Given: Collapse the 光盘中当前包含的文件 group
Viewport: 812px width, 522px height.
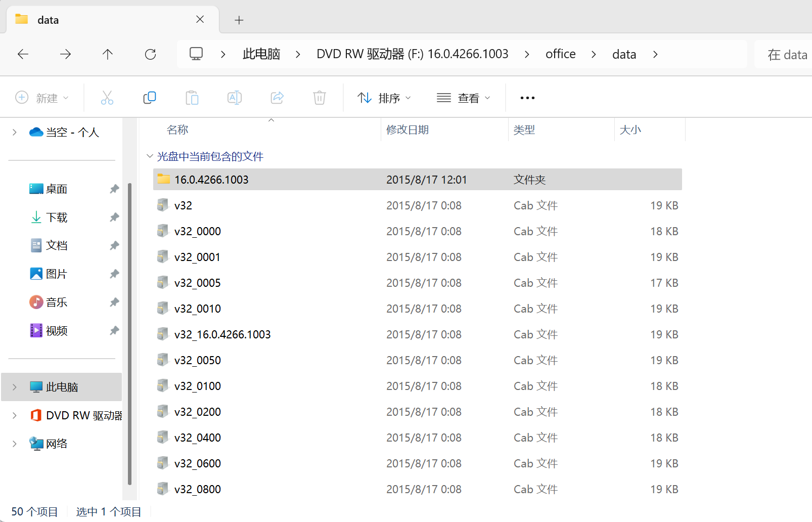Looking at the screenshot, I should 150,156.
